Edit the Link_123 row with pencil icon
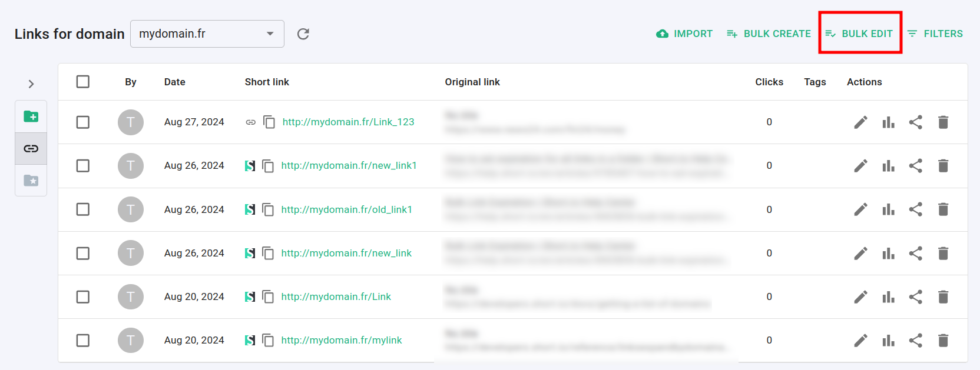Image resolution: width=980 pixels, height=370 pixels. point(860,122)
